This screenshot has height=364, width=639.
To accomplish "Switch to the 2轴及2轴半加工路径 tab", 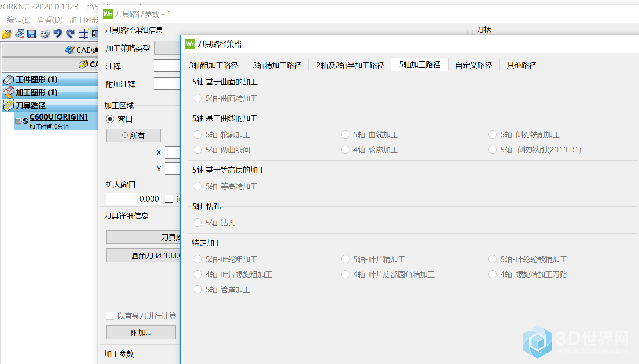I will [350, 65].
